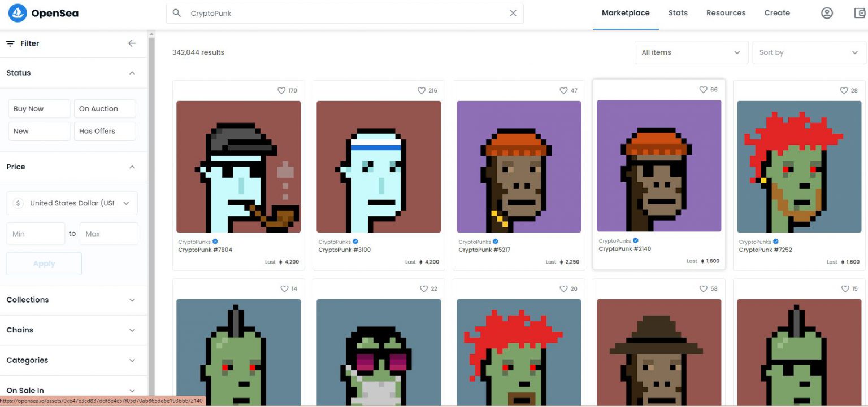Enable the Buy Now status filter

(x=38, y=108)
